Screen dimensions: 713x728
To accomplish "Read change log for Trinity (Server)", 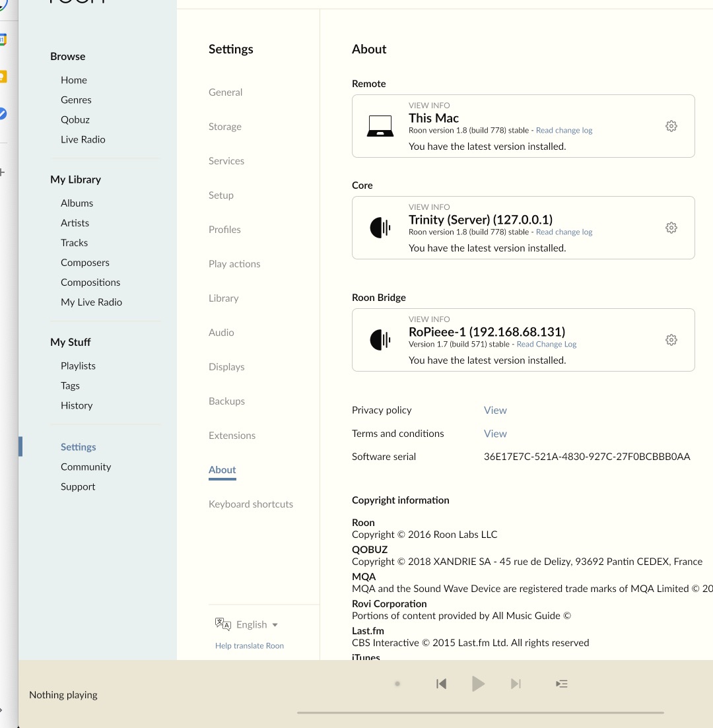I will tap(564, 232).
